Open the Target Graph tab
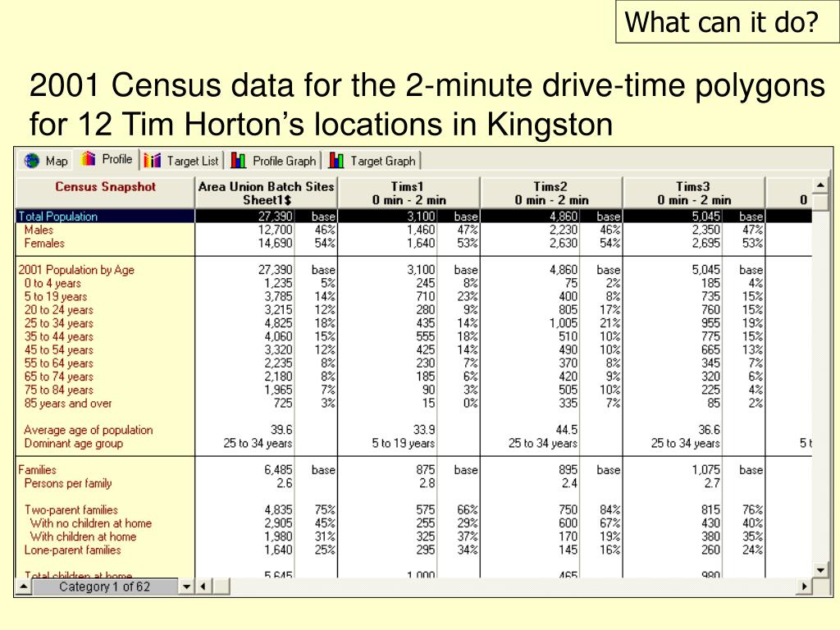 coord(373,161)
